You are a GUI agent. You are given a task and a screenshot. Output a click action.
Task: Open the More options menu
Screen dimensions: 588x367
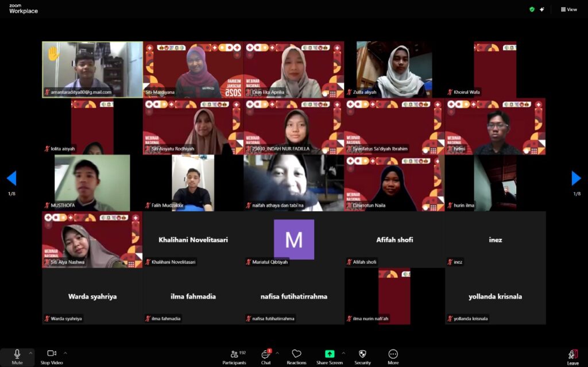393,356
